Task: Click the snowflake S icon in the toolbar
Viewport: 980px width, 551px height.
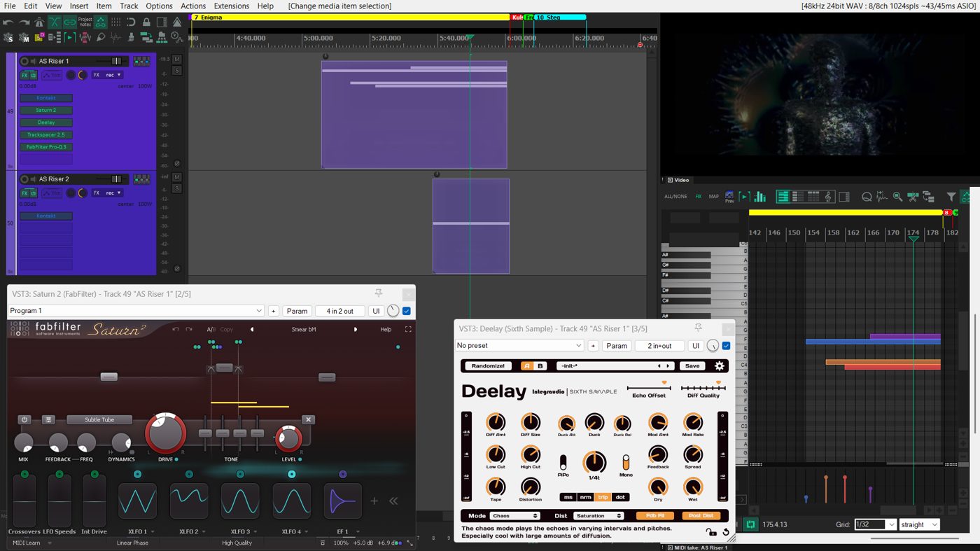Action: click(x=8, y=37)
